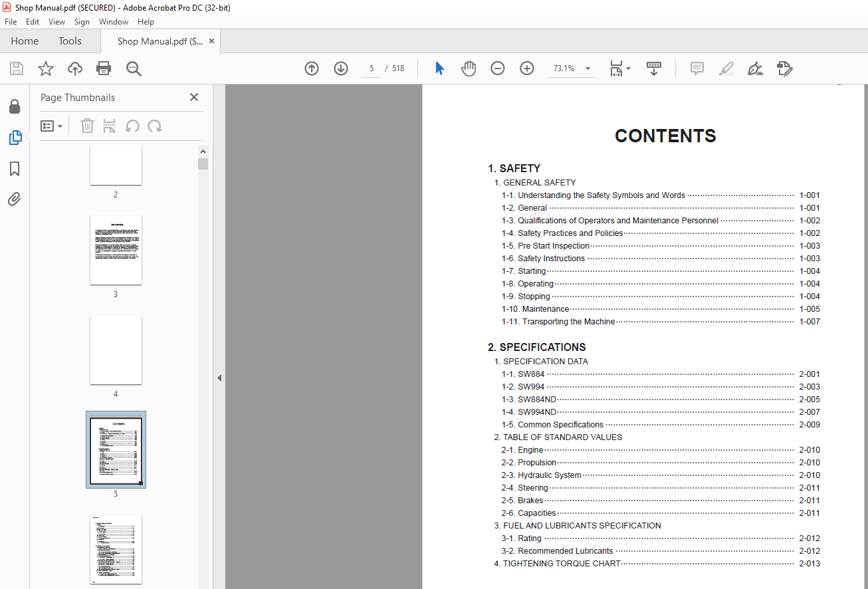
Task: Enable scrolling mode with the keyboard icon
Action: [x=654, y=68]
